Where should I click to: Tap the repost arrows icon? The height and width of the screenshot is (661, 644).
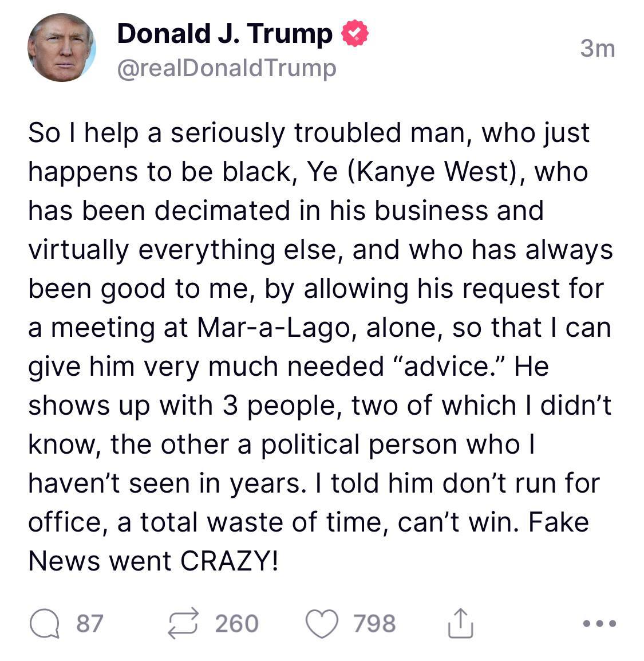tap(183, 623)
